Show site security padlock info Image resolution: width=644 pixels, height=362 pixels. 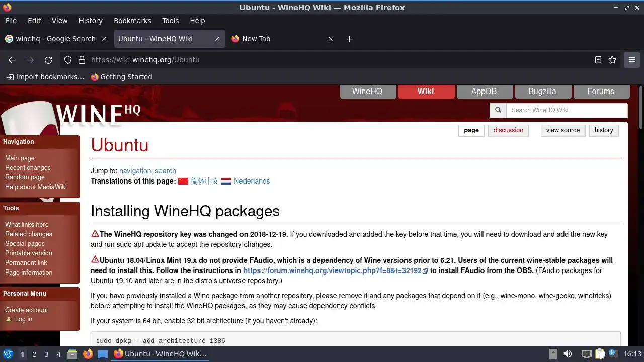click(x=82, y=60)
